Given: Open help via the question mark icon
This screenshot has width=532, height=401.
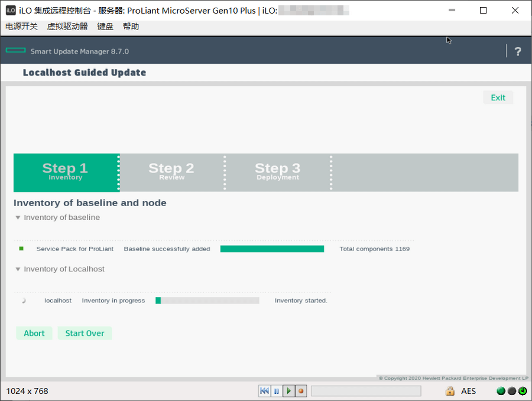Looking at the screenshot, I should 518,51.
